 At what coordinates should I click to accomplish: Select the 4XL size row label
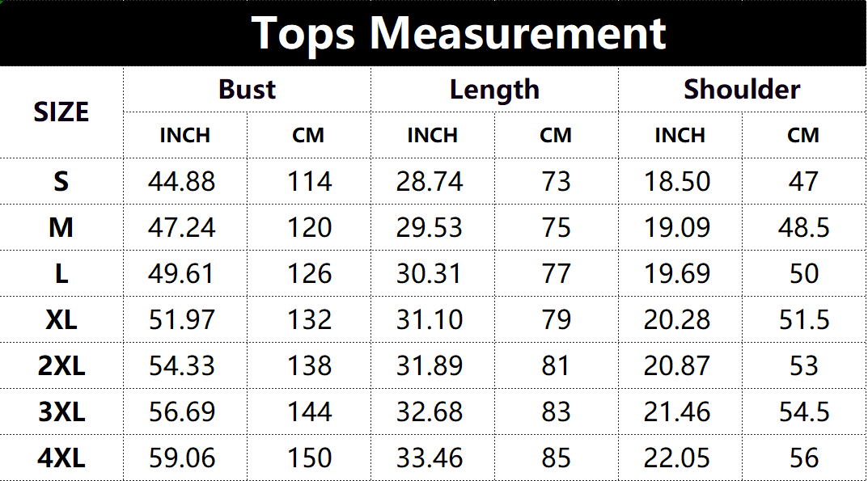(x=61, y=458)
